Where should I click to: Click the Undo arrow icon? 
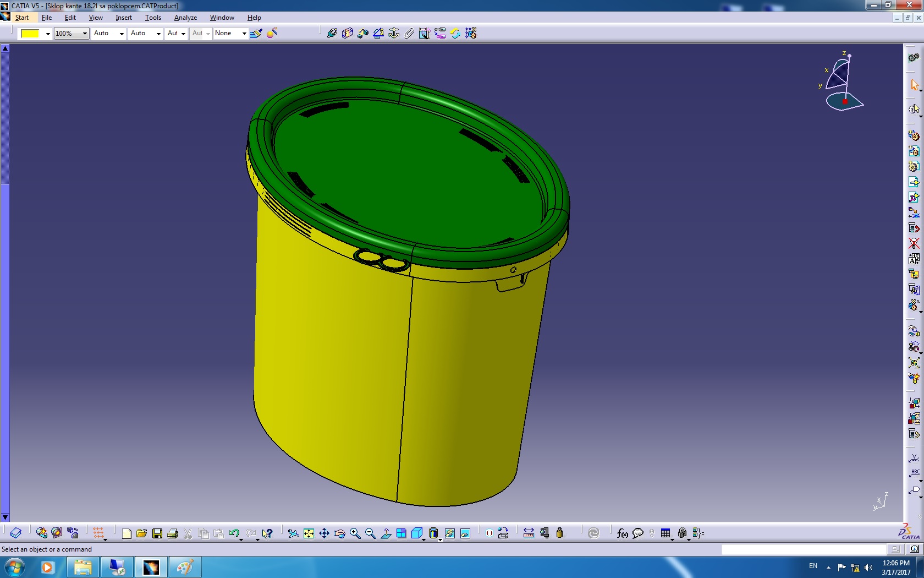(x=234, y=533)
